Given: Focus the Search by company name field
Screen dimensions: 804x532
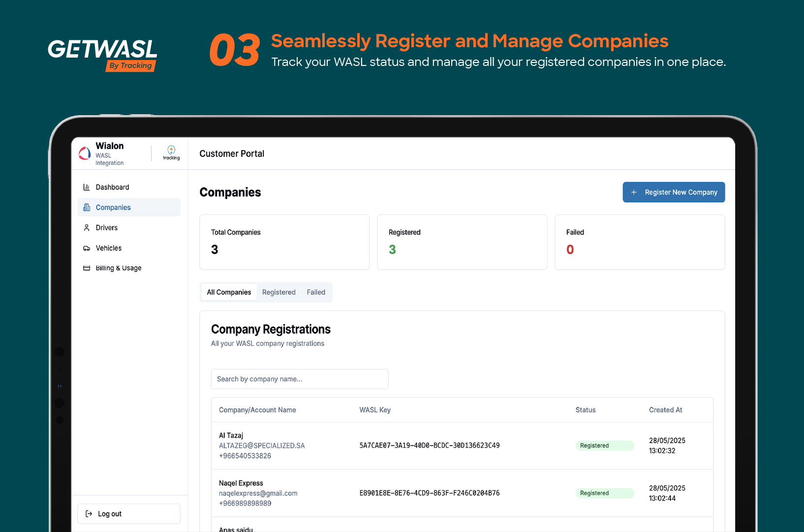Looking at the screenshot, I should tap(300, 379).
